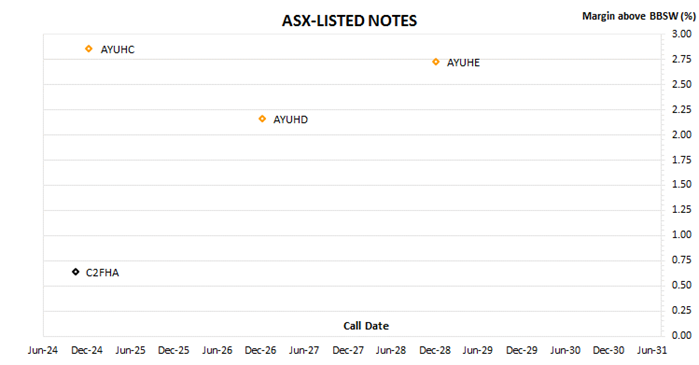Click the AYUHD orange diamond marker
Screen dimensions: 699x365
point(262,119)
